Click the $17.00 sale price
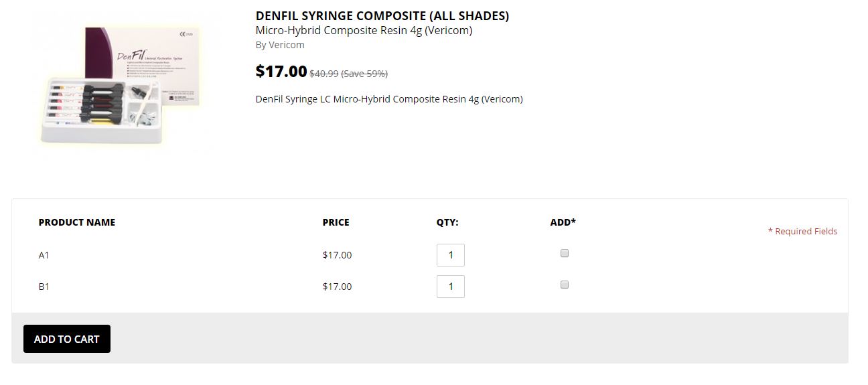Screen dimensions: 868x385 click(281, 71)
